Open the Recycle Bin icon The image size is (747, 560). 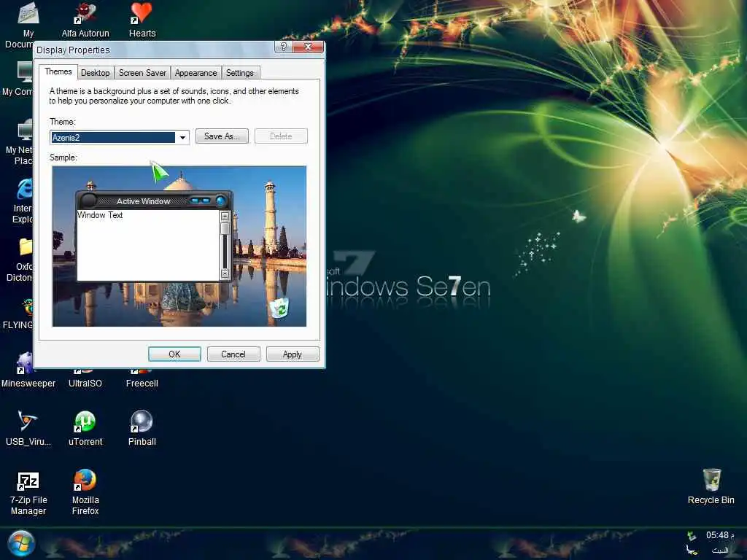point(711,486)
